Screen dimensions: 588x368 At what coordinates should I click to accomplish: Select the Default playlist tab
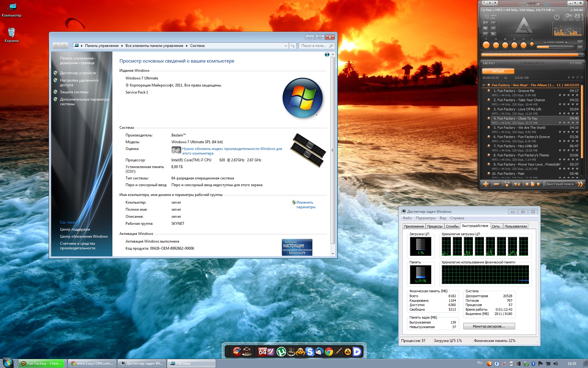tap(498, 71)
